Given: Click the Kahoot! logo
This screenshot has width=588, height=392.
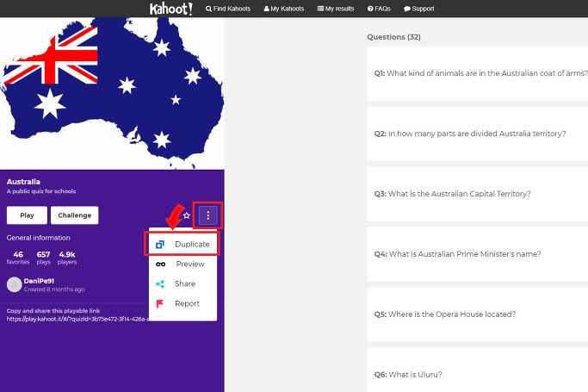Looking at the screenshot, I should (171, 9).
